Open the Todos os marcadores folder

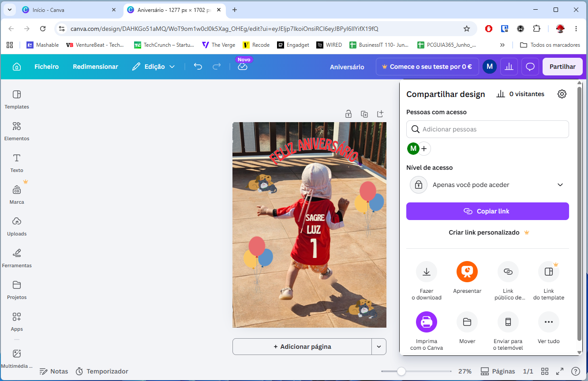coord(550,45)
